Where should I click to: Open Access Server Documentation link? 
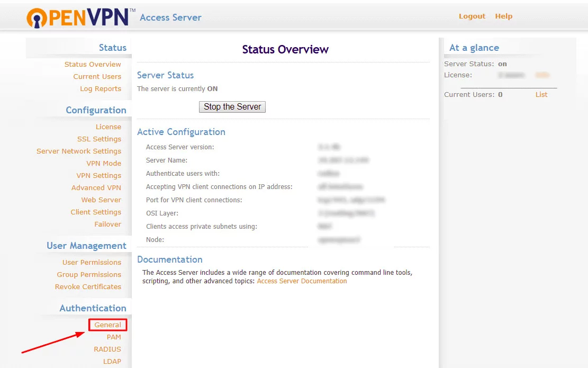(x=302, y=281)
